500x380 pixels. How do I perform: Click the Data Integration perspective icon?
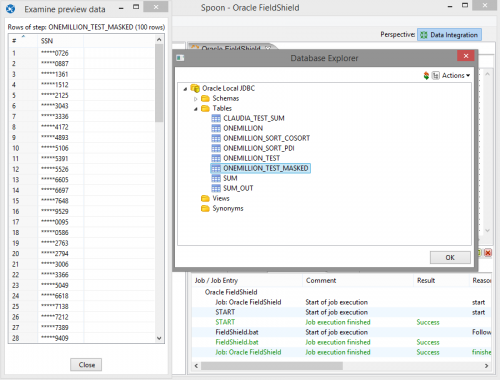(424, 35)
